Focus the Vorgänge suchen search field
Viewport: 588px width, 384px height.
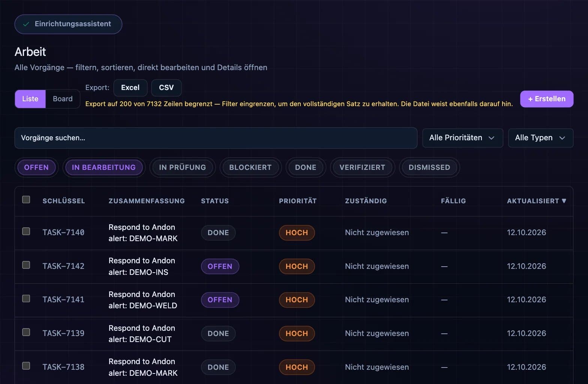point(216,138)
